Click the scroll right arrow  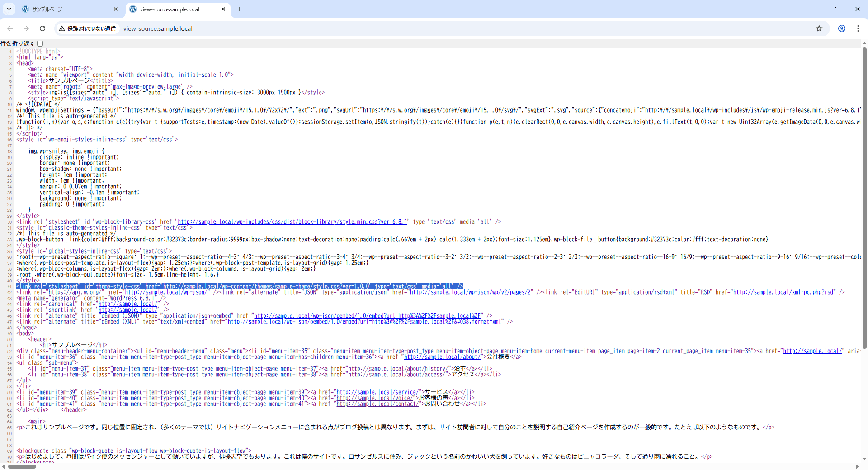(x=857, y=466)
